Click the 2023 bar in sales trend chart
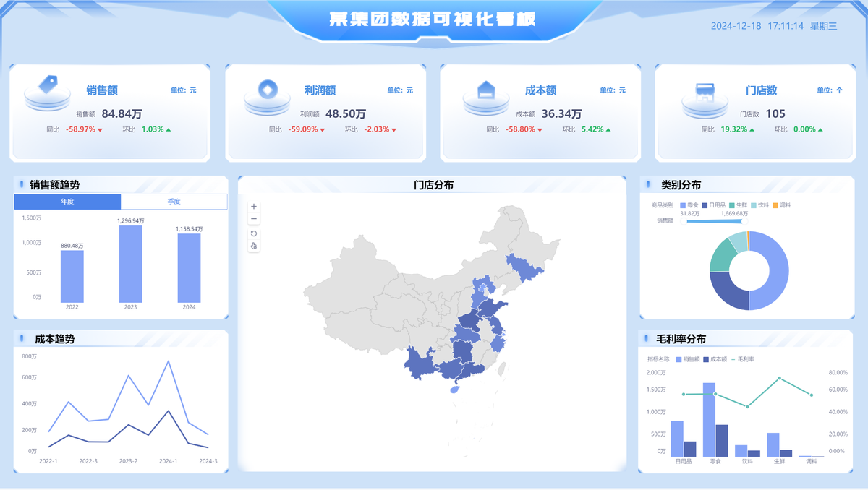The width and height of the screenshot is (868, 490). point(130,265)
